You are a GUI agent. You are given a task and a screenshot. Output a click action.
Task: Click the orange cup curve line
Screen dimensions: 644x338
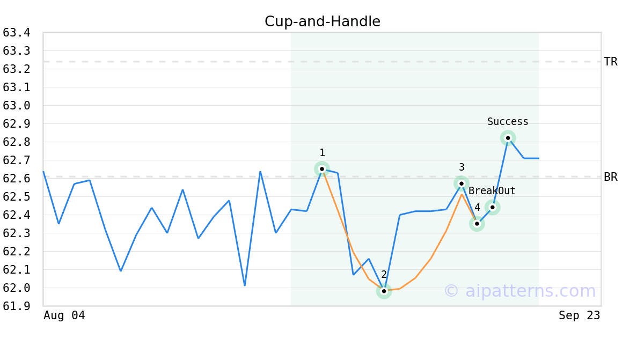[x=430, y=259]
